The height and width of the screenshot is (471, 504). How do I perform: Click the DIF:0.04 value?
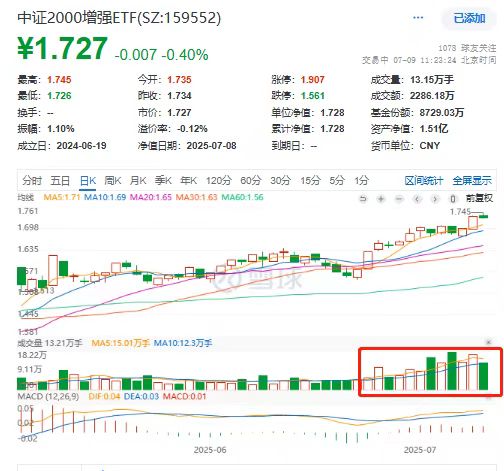104,396
